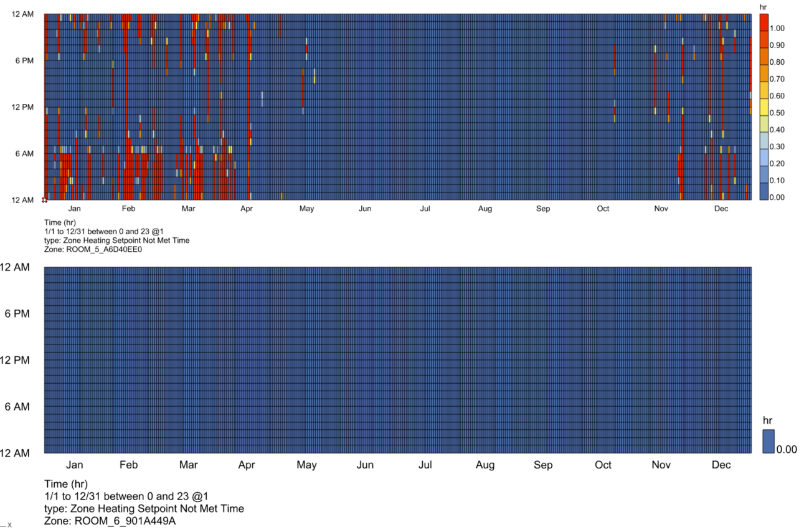Click the 6 PM label on ROOM_6 axis
This screenshot has height=532, width=804.
(17, 314)
